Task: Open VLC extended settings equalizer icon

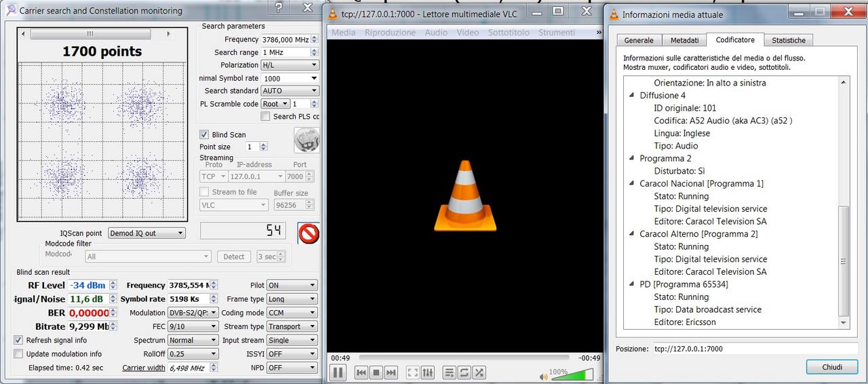Action: (x=428, y=372)
